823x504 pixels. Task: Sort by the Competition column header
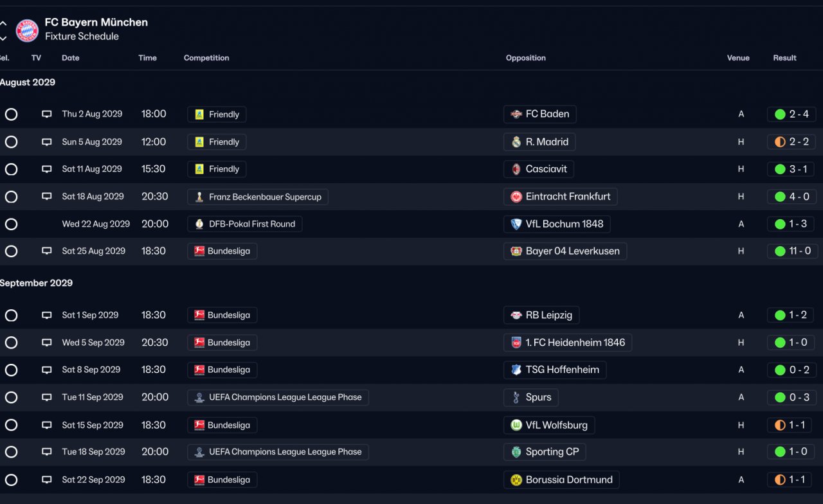coord(206,58)
